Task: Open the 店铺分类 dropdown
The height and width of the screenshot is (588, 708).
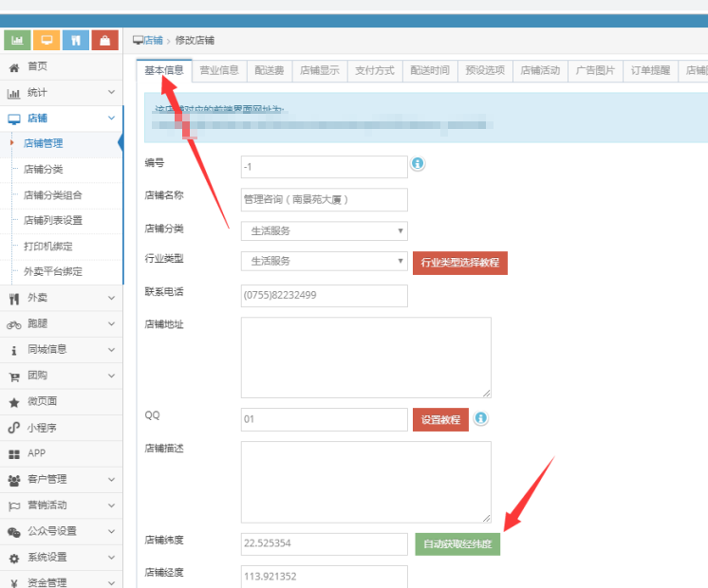Action: (324, 230)
